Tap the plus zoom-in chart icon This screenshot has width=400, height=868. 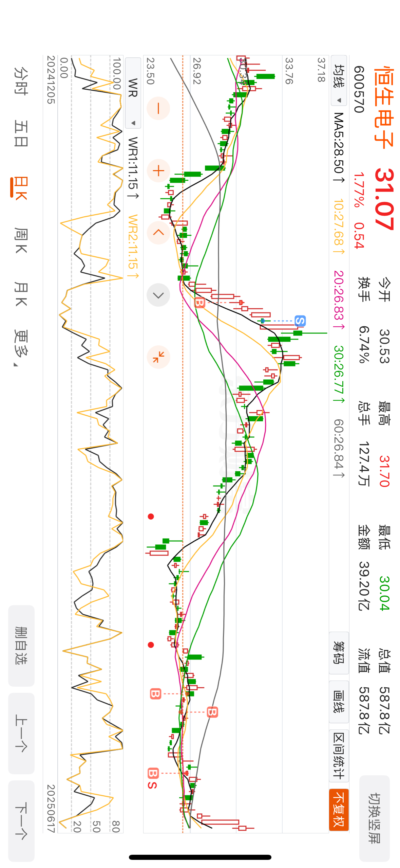158,170
